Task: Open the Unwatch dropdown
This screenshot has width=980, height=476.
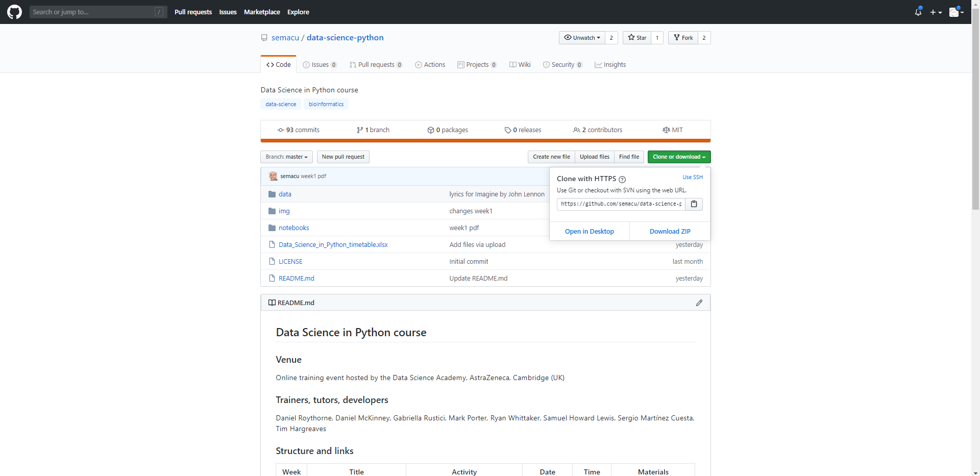Action: coord(582,38)
